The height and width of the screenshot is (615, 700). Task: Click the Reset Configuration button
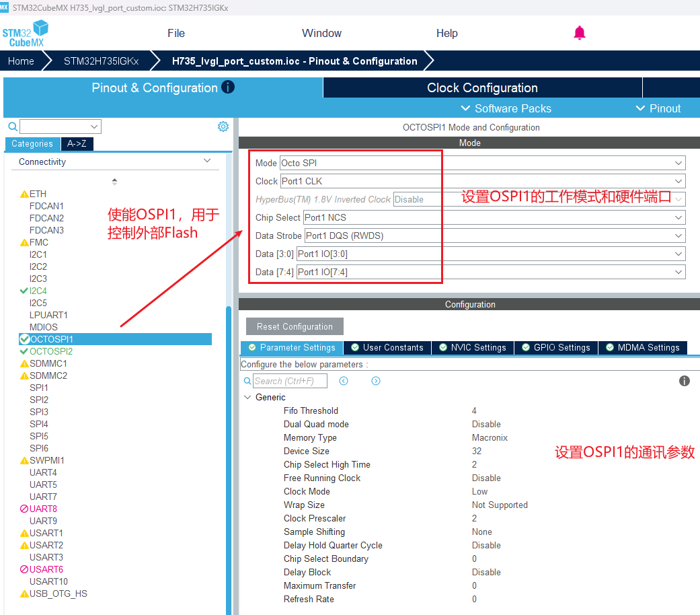point(295,326)
